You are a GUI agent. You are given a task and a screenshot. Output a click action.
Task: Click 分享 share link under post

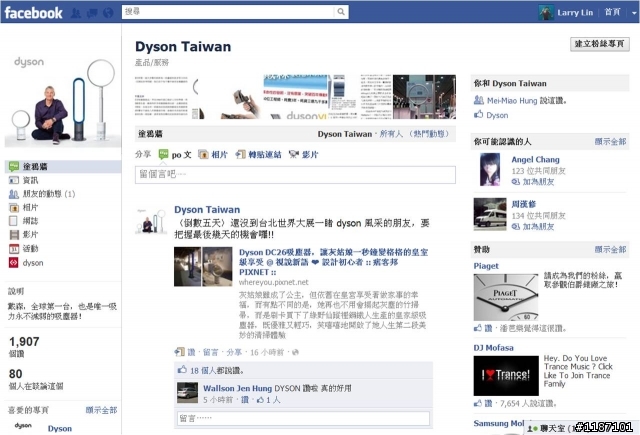point(234,352)
